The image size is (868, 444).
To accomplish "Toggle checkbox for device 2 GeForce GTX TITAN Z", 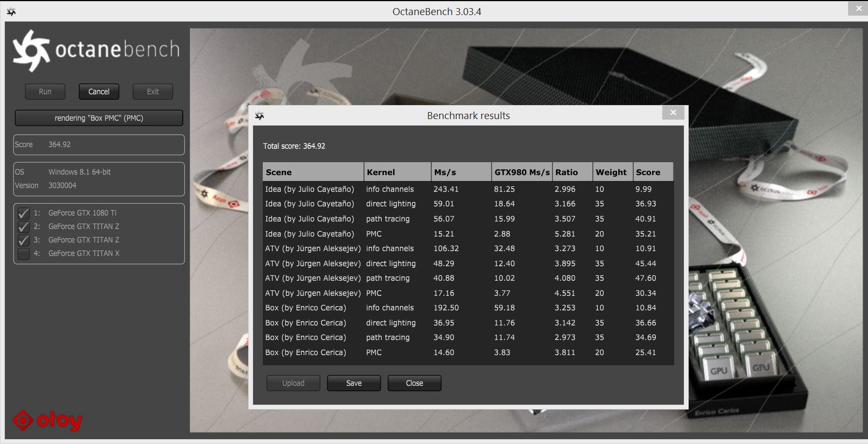I will pyautogui.click(x=24, y=226).
